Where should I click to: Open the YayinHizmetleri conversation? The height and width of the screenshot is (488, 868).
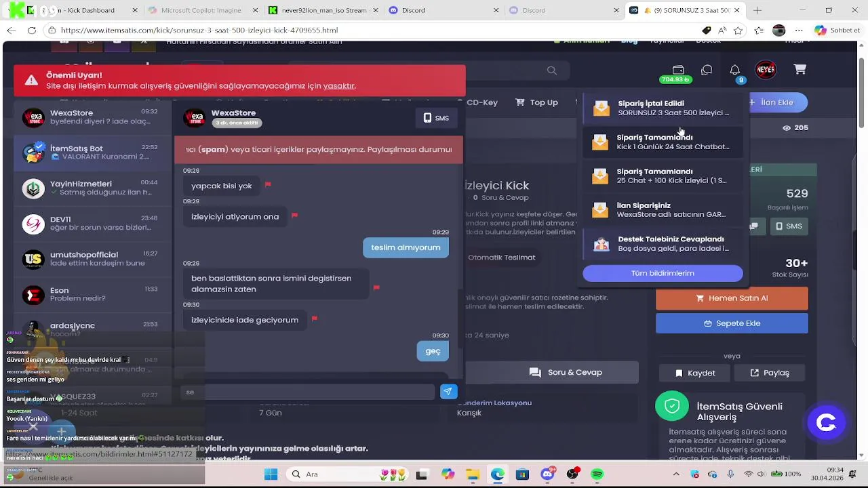coord(92,188)
